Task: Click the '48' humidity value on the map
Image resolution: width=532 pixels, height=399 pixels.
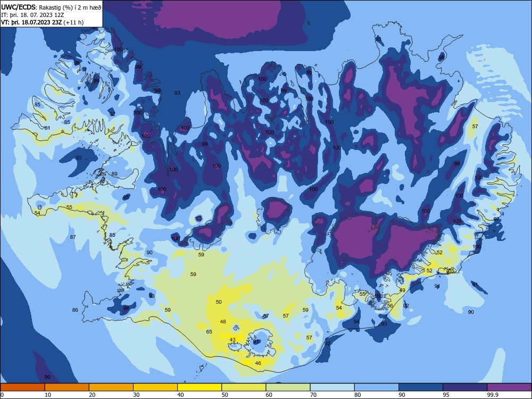Action: [x=223, y=322]
